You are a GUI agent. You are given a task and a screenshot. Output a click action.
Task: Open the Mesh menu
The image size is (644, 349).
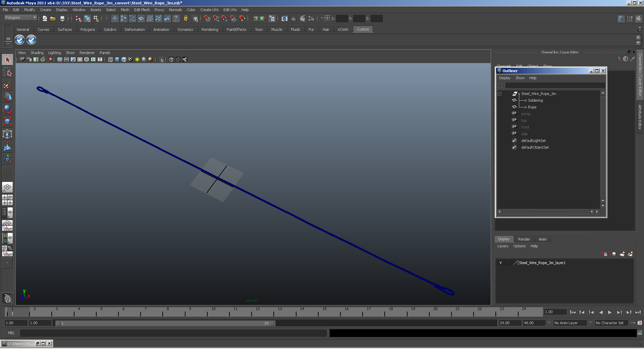[125, 10]
